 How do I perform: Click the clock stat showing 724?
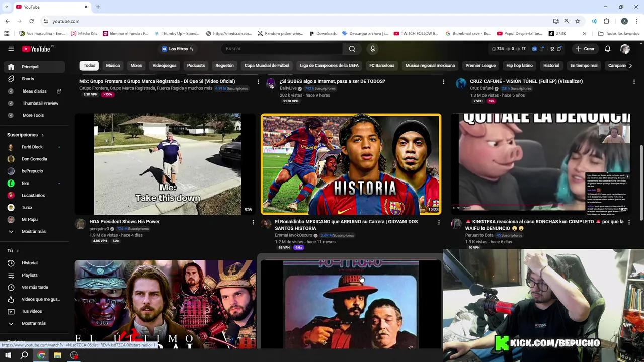(x=497, y=49)
